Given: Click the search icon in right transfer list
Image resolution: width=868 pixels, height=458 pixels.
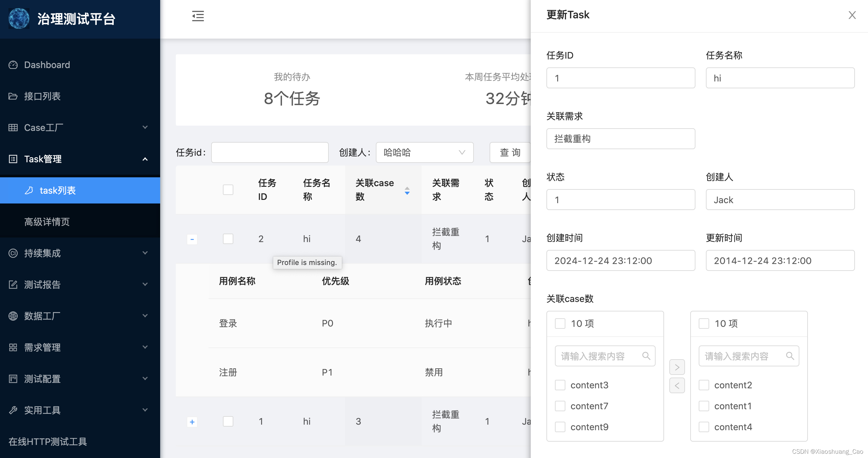Looking at the screenshot, I should pyautogui.click(x=790, y=356).
